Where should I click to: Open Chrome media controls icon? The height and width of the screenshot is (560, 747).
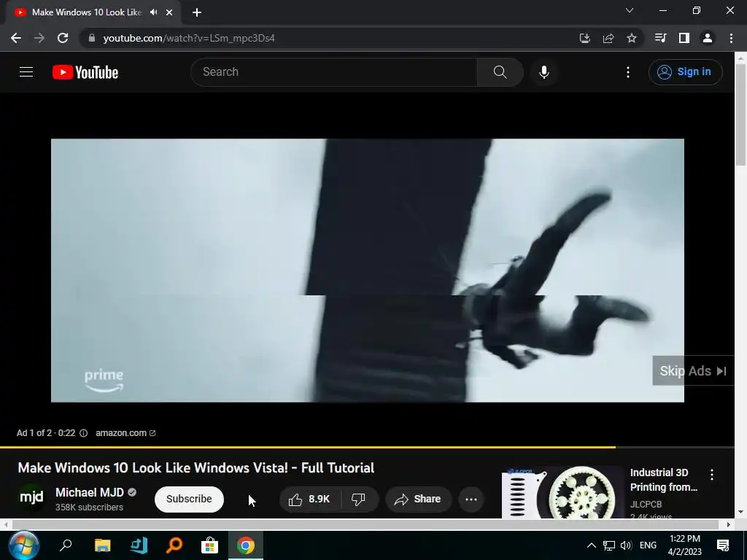point(660,38)
